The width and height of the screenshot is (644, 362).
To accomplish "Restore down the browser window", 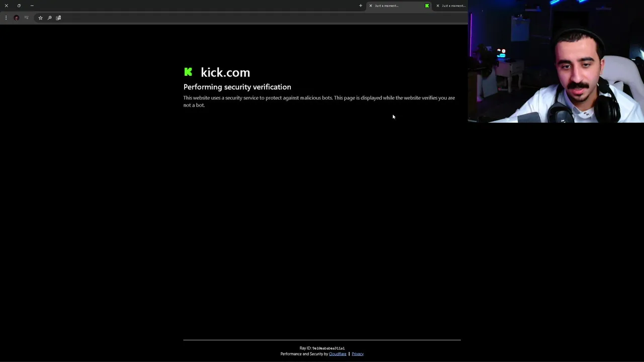I will tap(19, 6).
